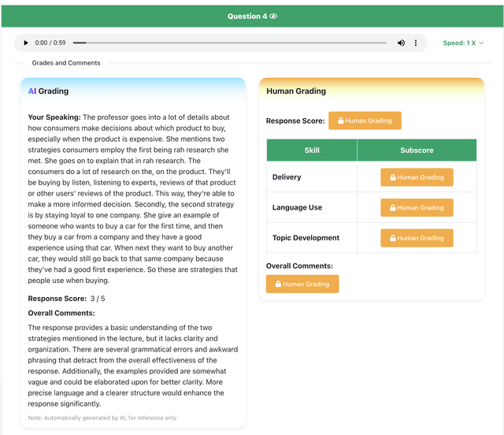Mute the audio player volume

tap(401, 43)
